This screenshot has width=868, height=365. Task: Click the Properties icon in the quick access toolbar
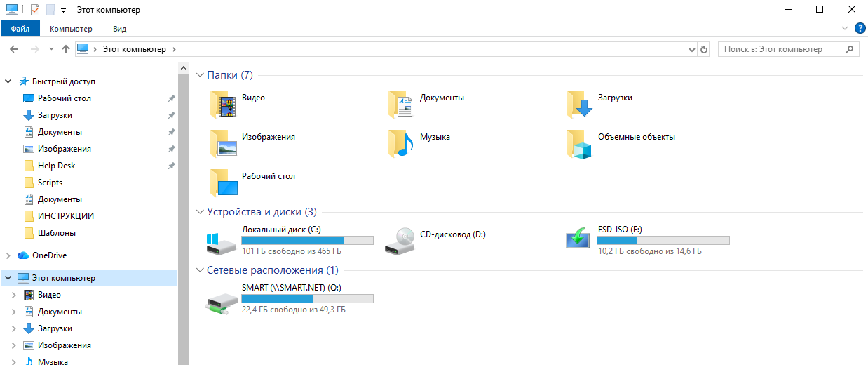[x=35, y=10]
